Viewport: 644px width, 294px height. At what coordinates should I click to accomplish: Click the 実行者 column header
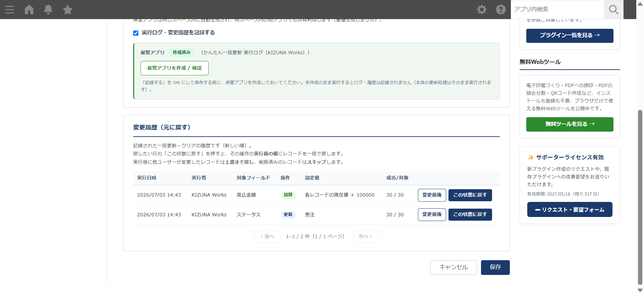point(199,178)
